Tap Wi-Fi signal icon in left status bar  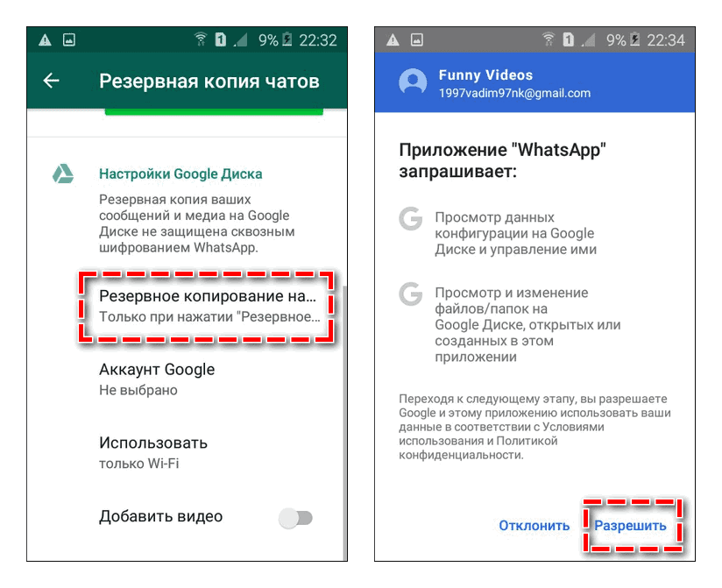[201, 39]
